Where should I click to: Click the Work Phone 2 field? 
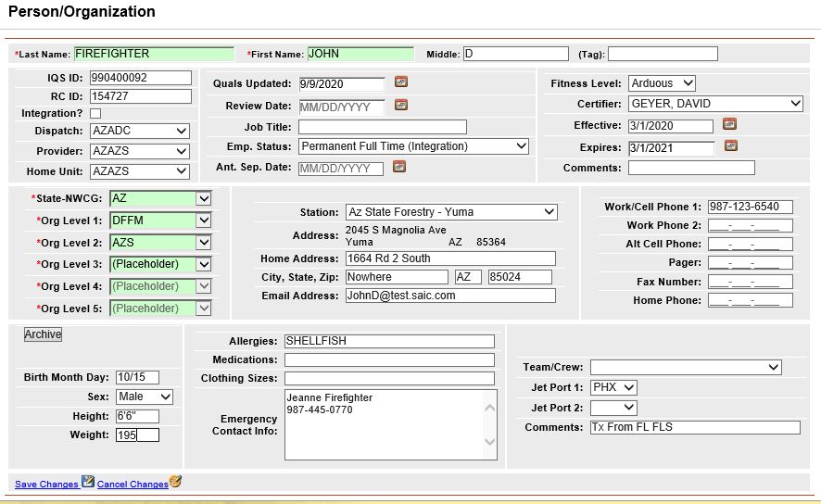[x=751, y=225]
